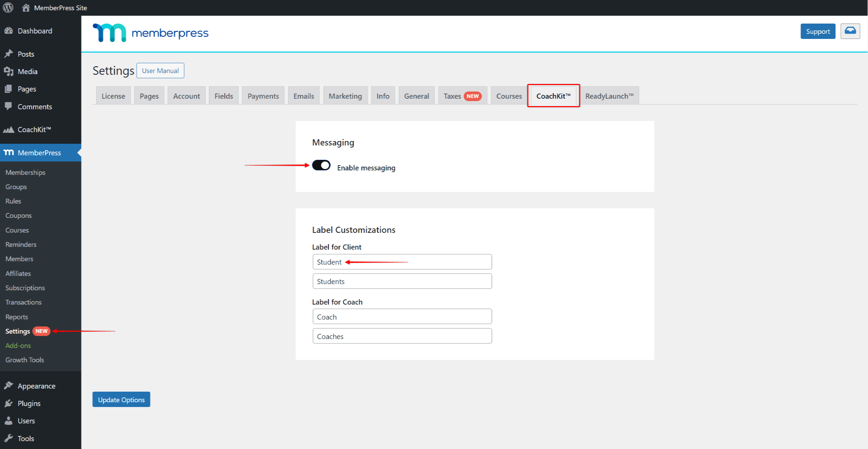Open Affiliates in the submenu
This screenshot has height=449, width=868.
pyautogui.click(x=18, y=273)
